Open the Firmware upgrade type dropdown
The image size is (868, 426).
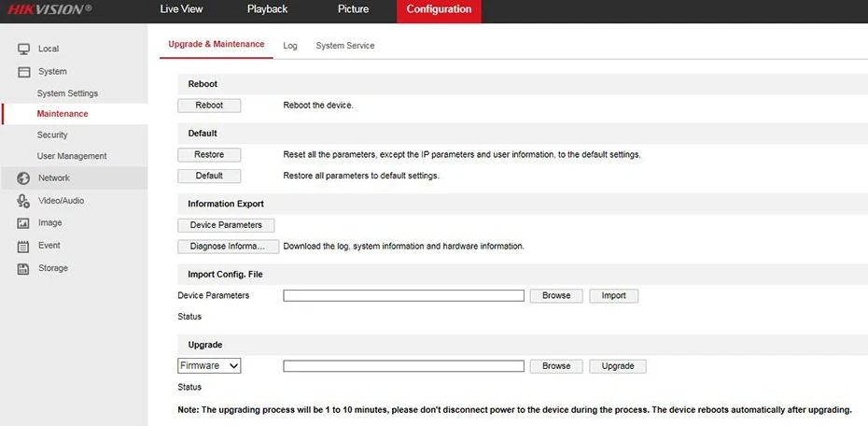coord(209,366)
